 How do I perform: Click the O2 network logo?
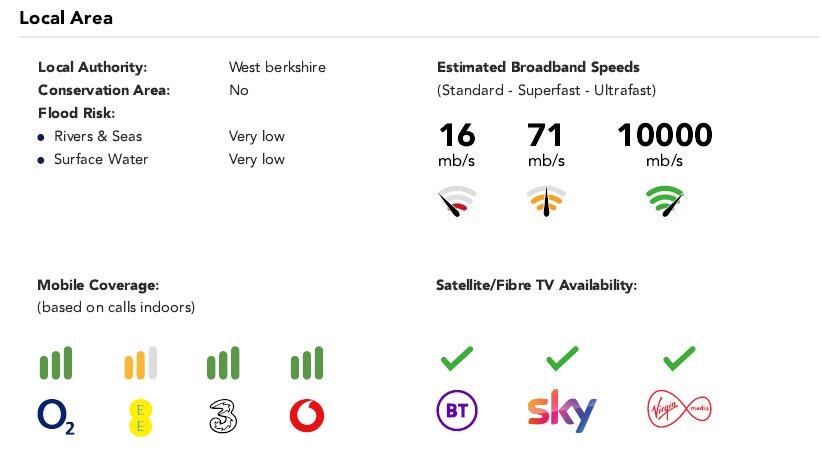pyautogui.click(x=56, y=417)
